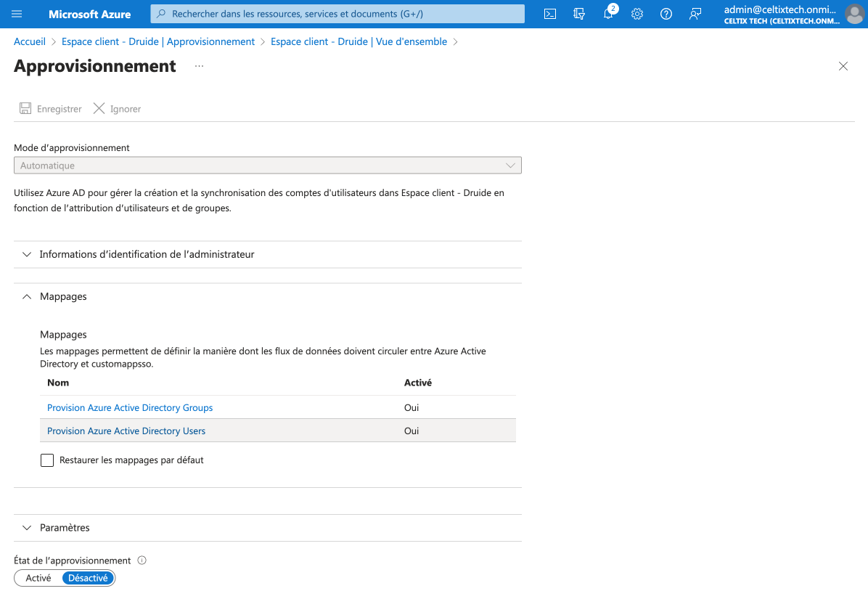The height and width of the screenshot is (607, 868).
Task: Open the feedback icon in the header
Action: [695, 14]
